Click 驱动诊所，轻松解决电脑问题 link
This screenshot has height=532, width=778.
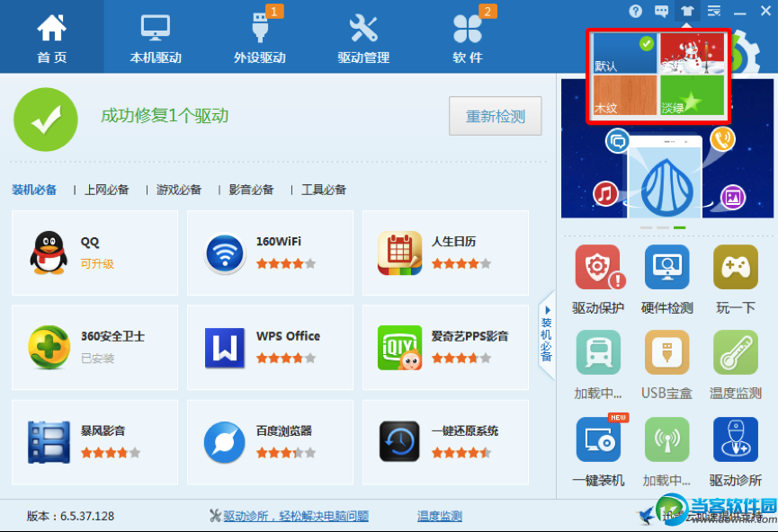tap(295, 516)
